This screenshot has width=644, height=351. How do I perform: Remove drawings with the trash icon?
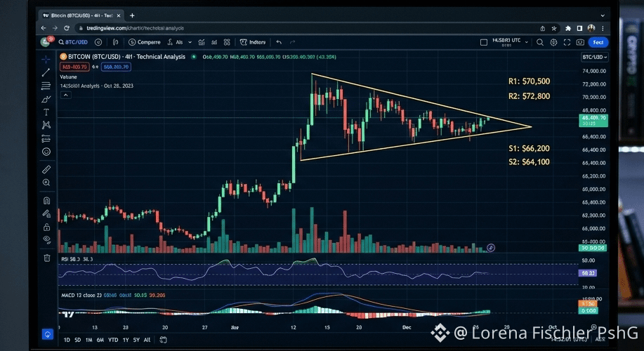pos(47,258)
